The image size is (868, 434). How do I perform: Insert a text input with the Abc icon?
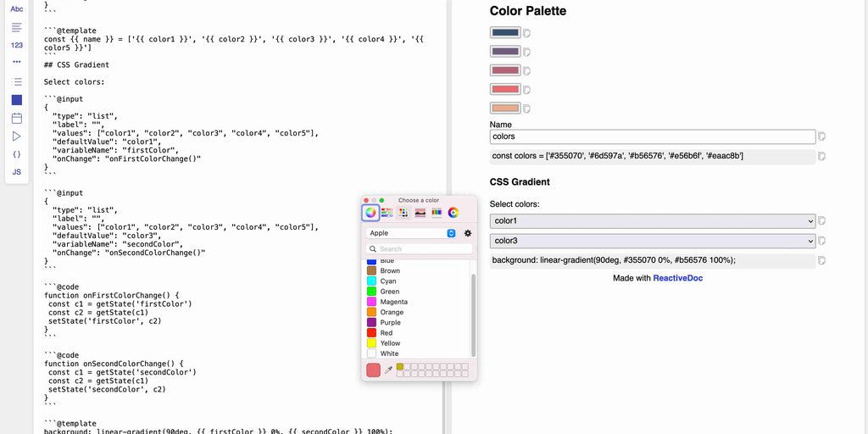pyautogui.click(x=17, y=8)
